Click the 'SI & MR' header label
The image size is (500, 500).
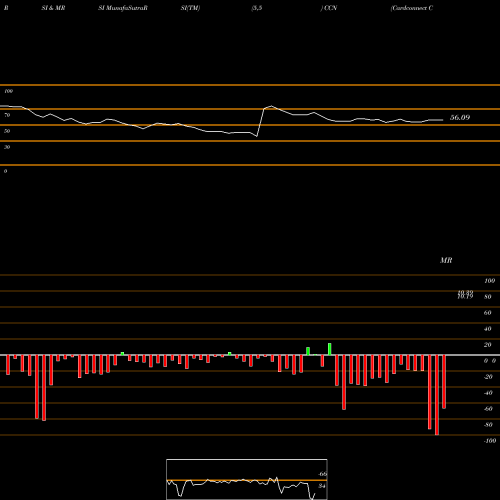point(53,8)
